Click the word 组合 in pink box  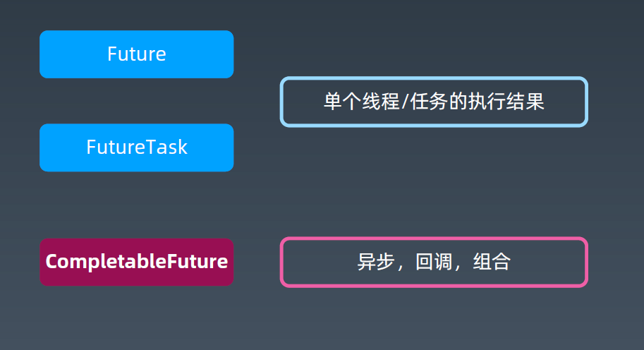492,262
